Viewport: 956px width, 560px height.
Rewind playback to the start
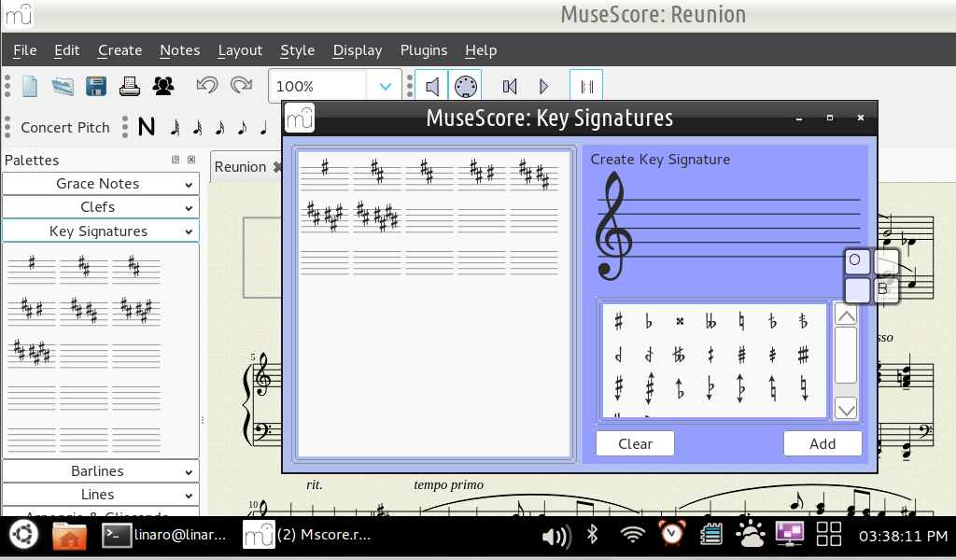point(510,87)
